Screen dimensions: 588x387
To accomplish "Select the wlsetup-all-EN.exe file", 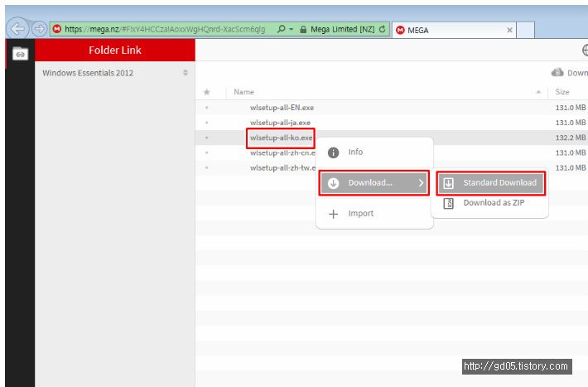I will point(282,108).
